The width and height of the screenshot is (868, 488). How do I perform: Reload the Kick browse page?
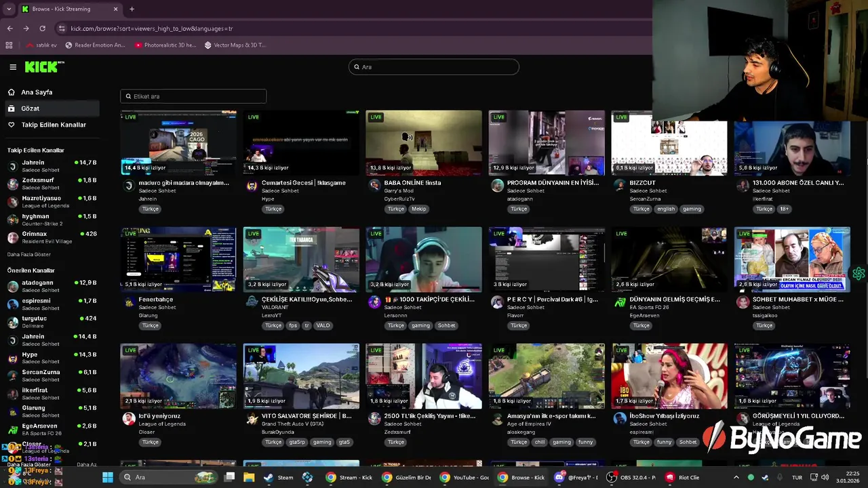[x=42, y=28]
